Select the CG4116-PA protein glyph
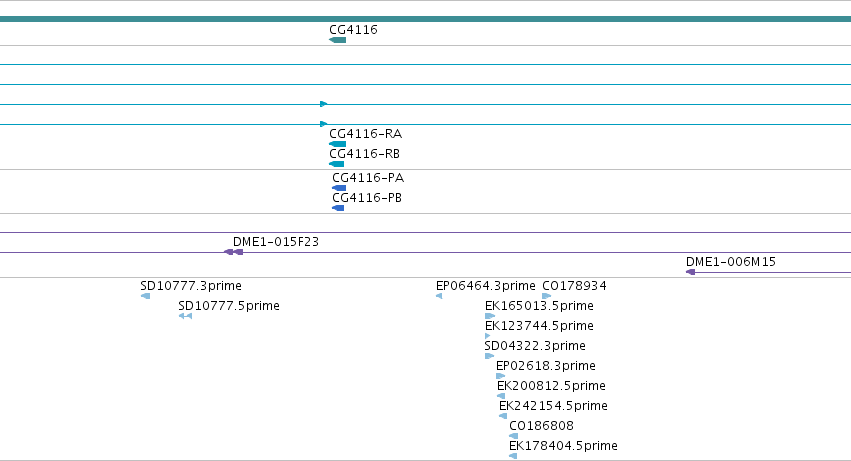The image size is (851, 461). 339,188
